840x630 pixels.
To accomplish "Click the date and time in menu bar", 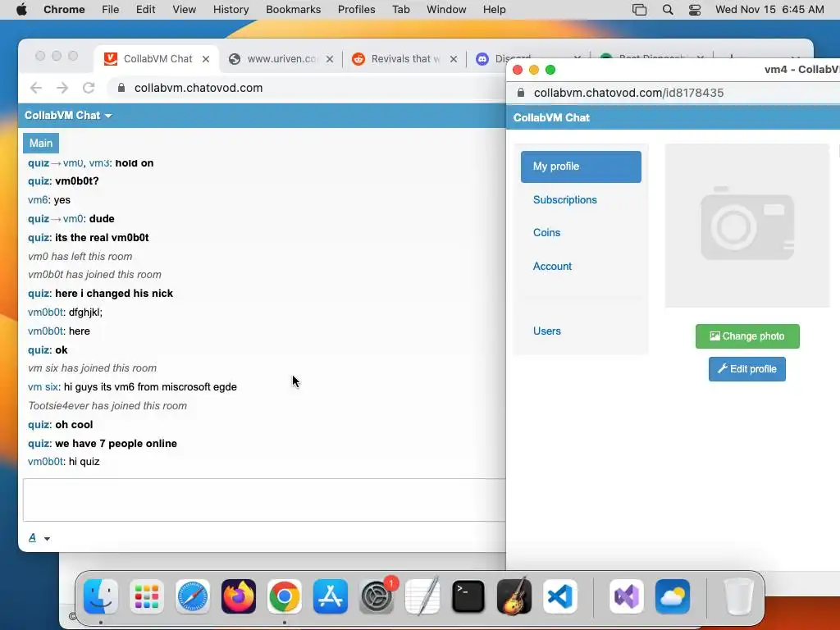I will point(769,9).
